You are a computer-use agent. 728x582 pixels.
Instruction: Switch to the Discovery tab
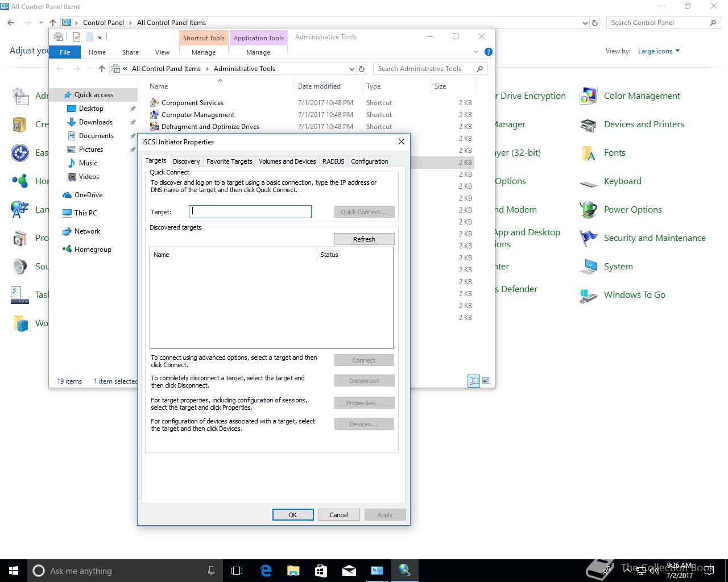point(186,161)
